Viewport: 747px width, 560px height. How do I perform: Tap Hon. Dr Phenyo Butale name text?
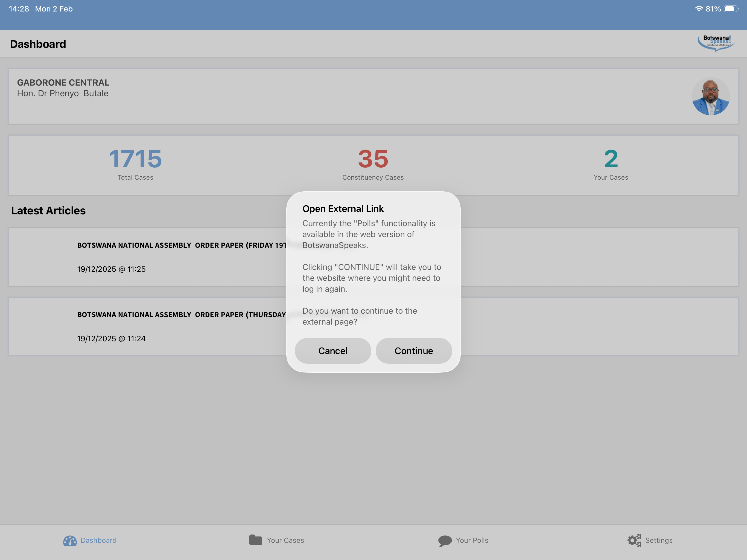tap(63, 93)
